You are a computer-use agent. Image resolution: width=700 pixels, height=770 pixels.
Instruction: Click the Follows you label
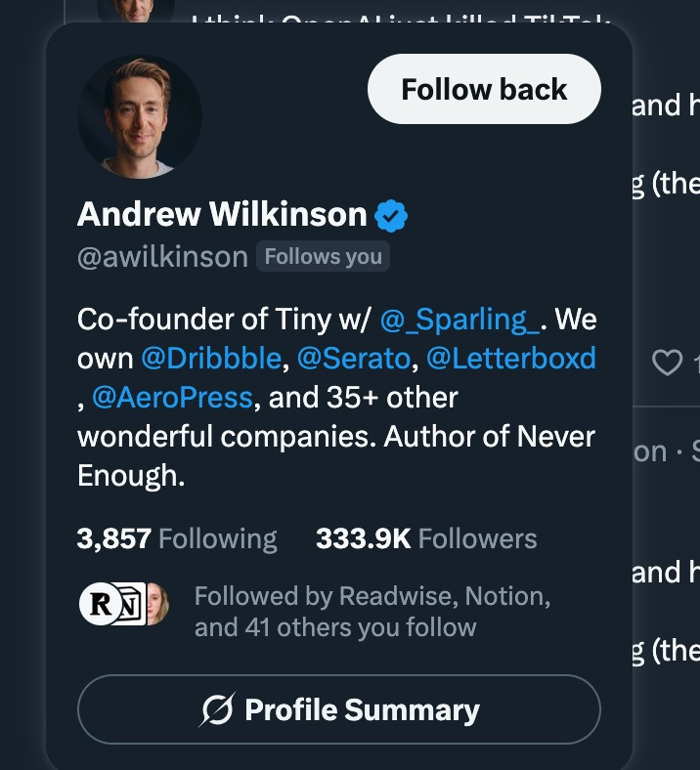point(323,257)
